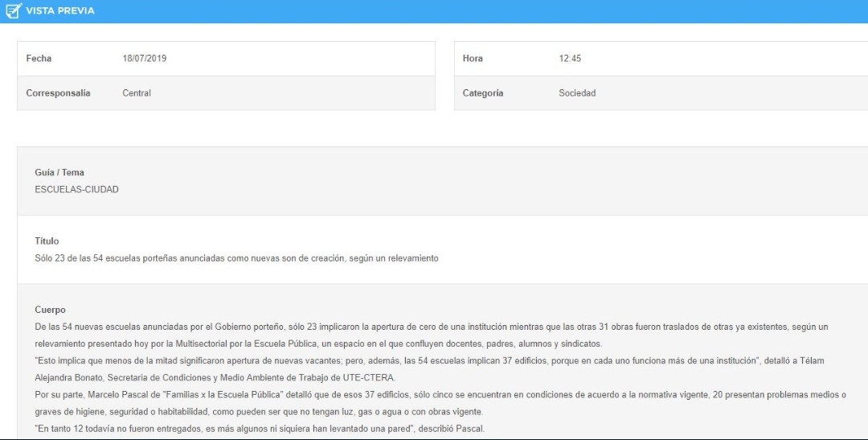
Task: Click the Corresponsalía field label
Action: tap(58, 93)
